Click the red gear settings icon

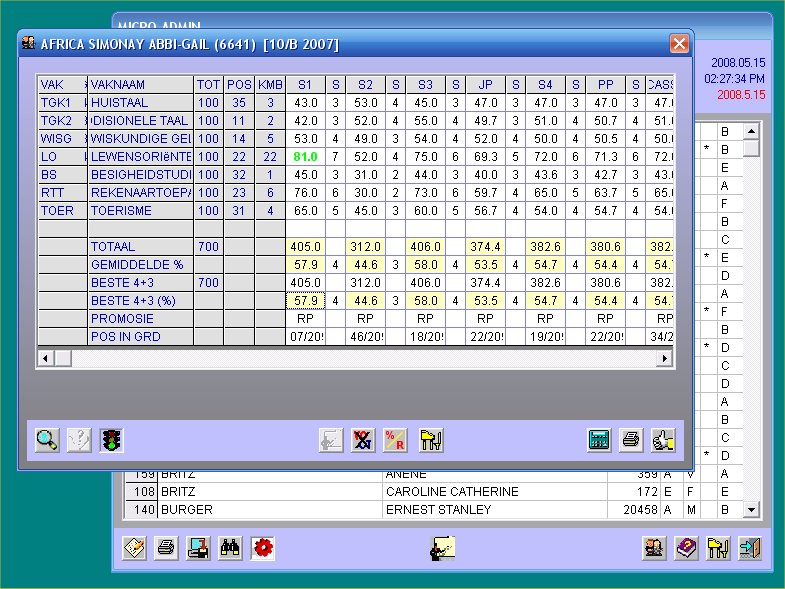point(263,548)
